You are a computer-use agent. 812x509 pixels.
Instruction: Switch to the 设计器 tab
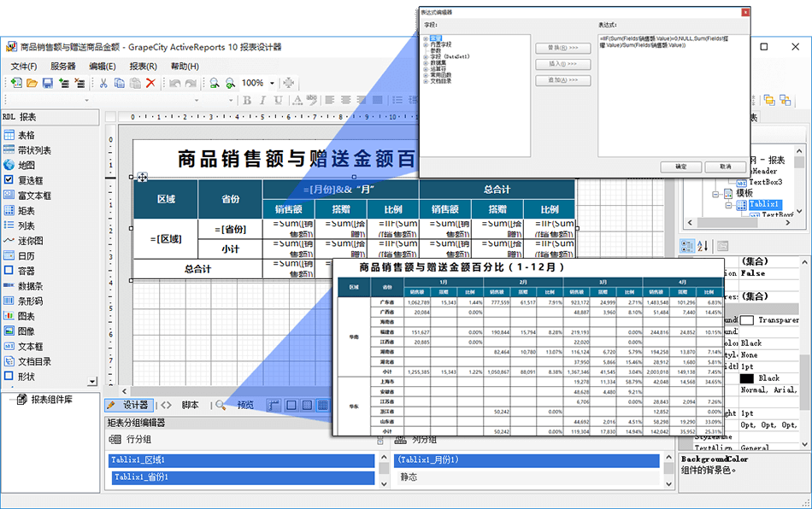click(x=129, y=405)
